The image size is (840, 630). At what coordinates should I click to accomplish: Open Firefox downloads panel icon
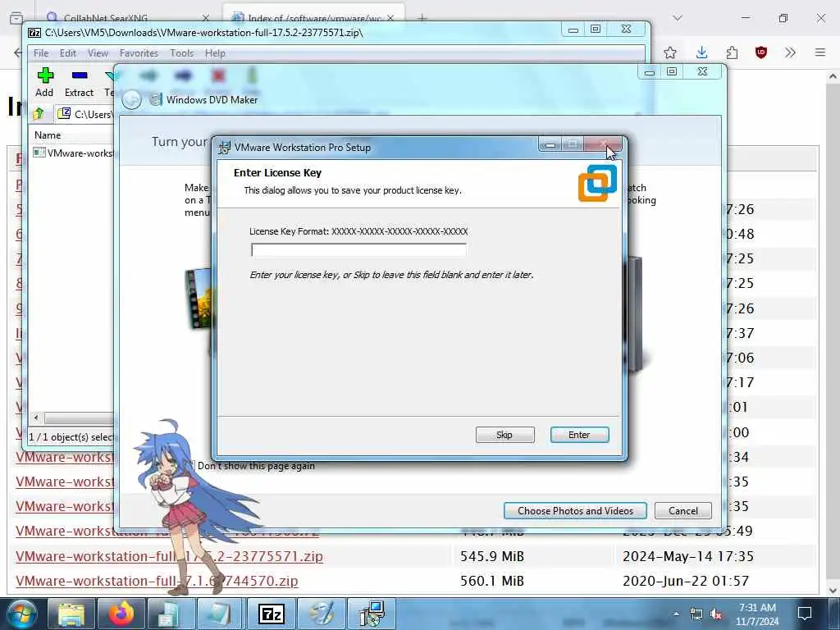pyautogui.click(x=701, y=52)
